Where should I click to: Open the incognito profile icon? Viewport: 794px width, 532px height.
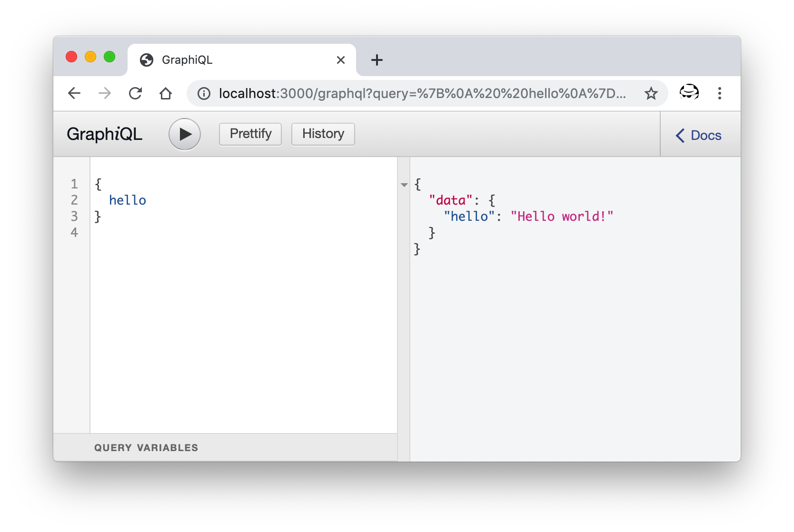click(x=689, y=93)
